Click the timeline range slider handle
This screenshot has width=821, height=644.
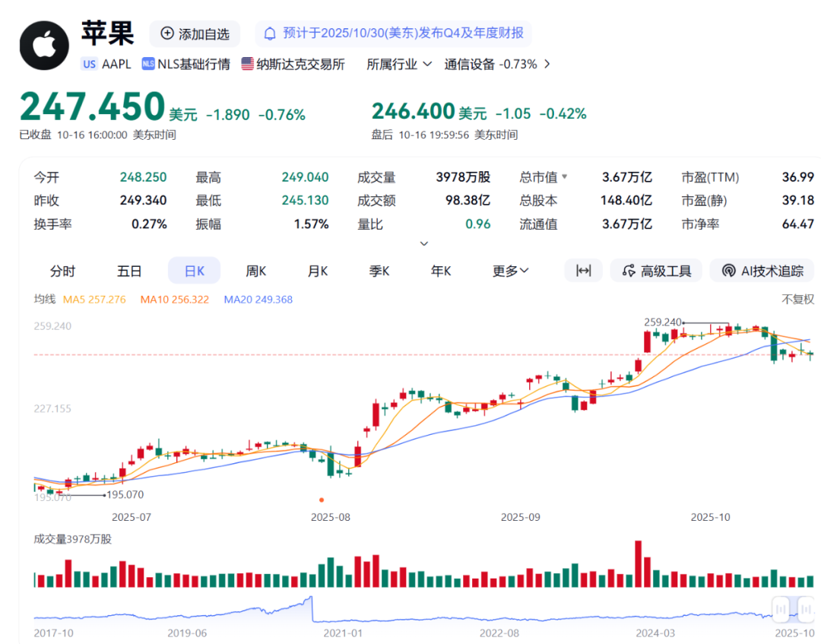781,608
